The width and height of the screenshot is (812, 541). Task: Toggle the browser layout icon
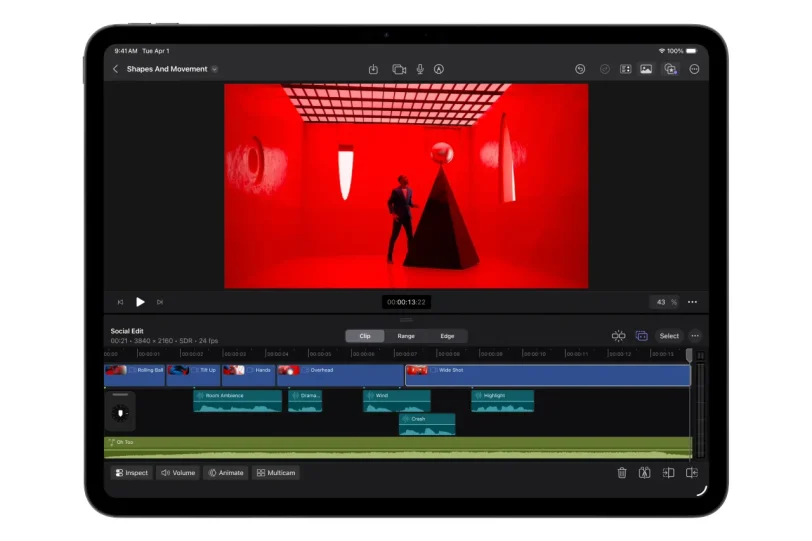[x=626, y=69]
